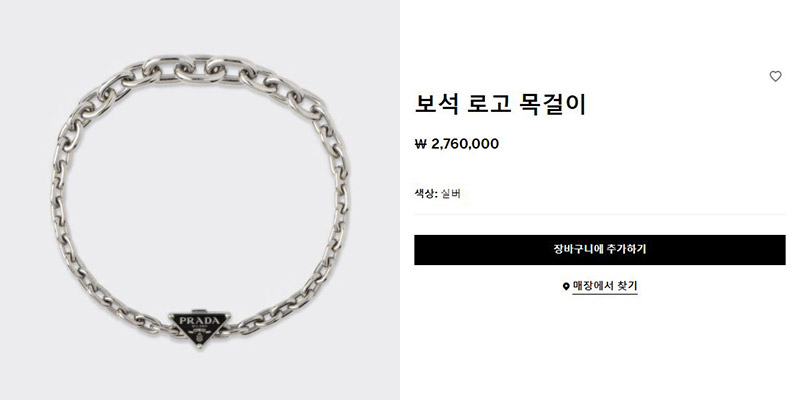The image size is (800, 400).
Task: Click the bottom point of the triangle pendant
Action: click(199, 345)
